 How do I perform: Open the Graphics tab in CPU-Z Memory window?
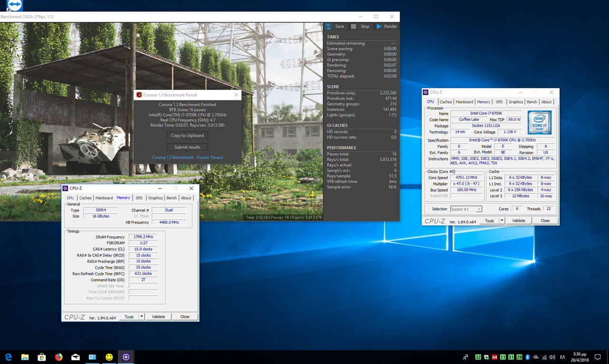click(156, 198)
